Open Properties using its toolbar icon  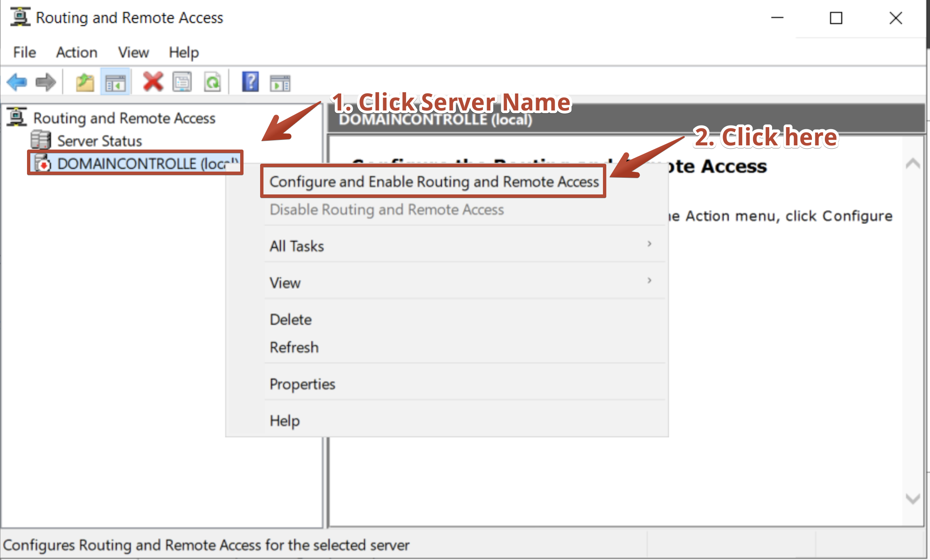182,81
